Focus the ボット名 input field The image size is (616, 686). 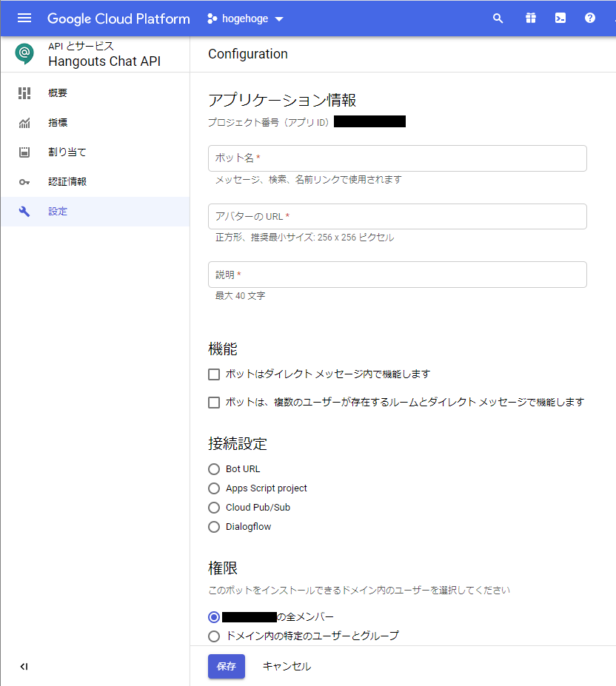tap(398, 158)
